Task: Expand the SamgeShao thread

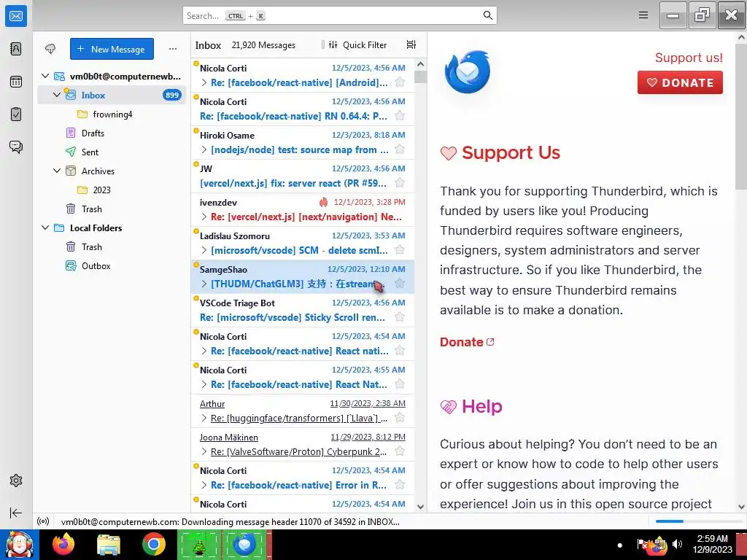Action: click(204, 284)
